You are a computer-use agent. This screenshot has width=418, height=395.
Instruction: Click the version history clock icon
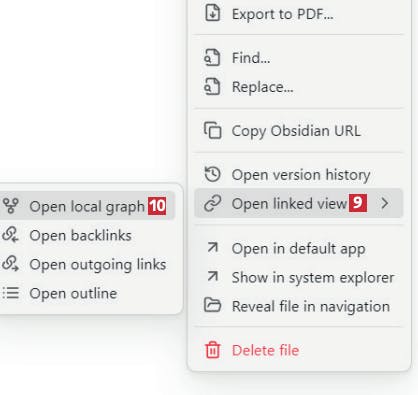click(212, 174)
